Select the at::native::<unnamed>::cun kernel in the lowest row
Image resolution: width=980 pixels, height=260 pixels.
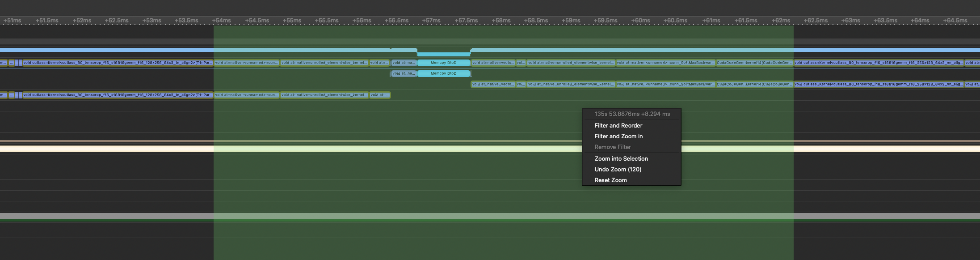click(x=247, y=95)
